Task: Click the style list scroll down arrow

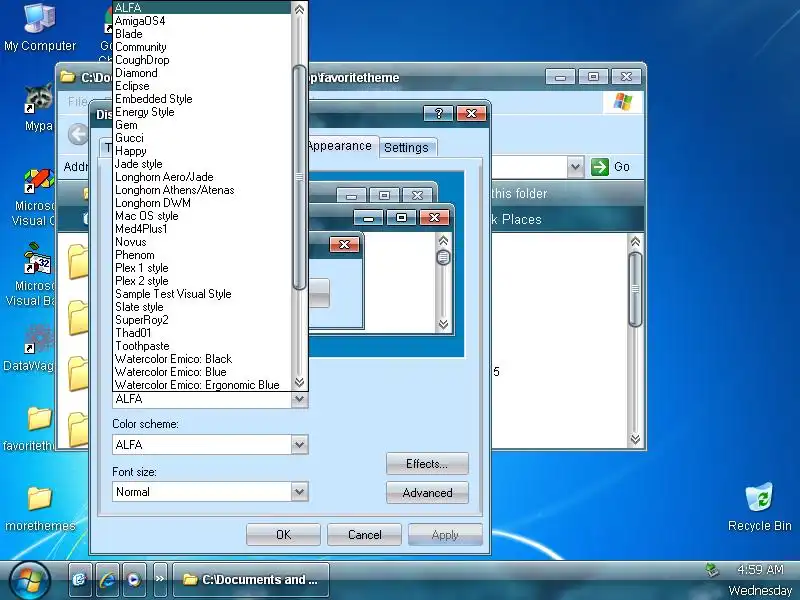Action: point(299,383)
